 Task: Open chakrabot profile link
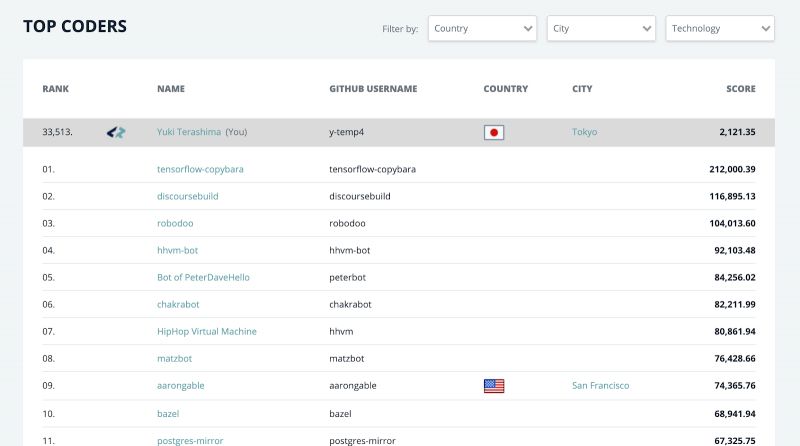(178, 305)
